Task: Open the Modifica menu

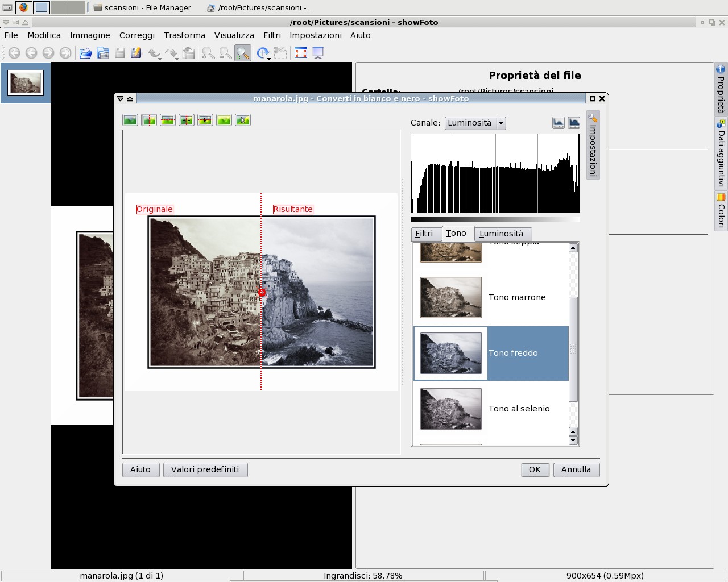Action: 44,35
